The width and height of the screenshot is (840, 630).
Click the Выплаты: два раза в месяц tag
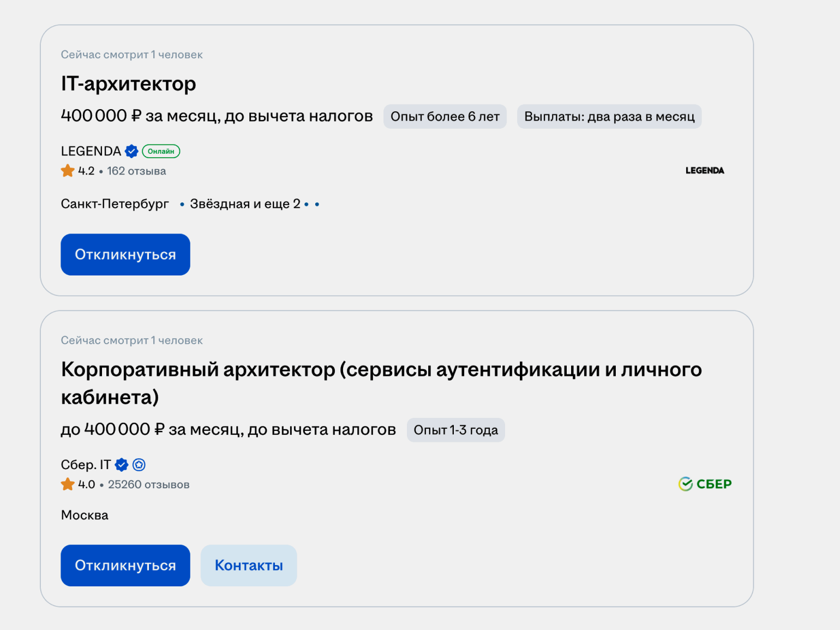pos(609,117)
